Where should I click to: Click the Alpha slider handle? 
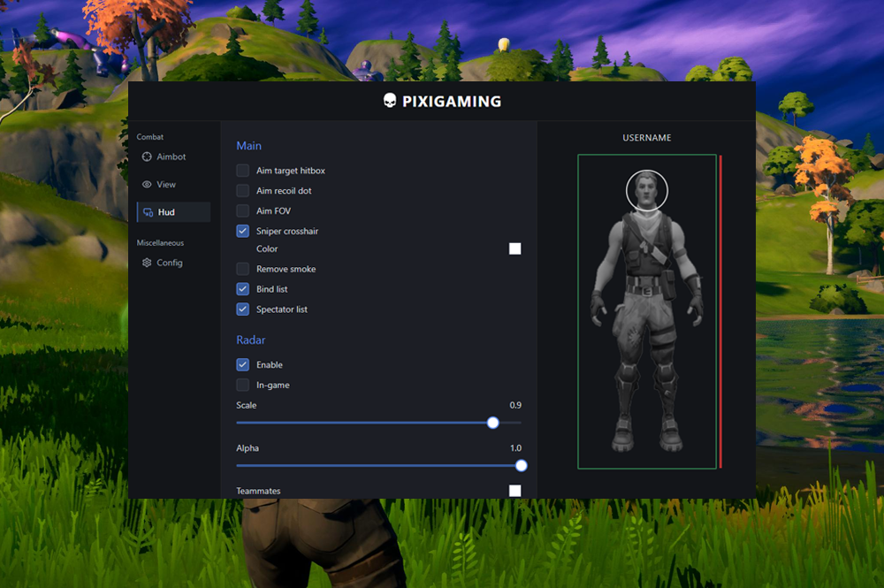522,466
